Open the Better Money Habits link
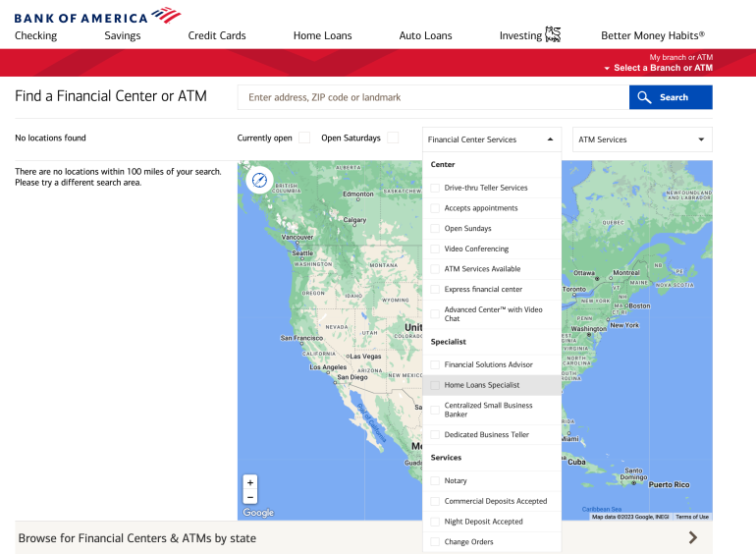Screen dimensions: 756x554 coord(652,35)
